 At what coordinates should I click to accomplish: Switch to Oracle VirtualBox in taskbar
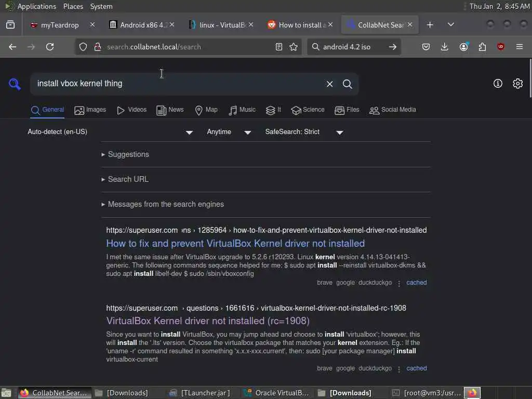(x=276, y=393)
